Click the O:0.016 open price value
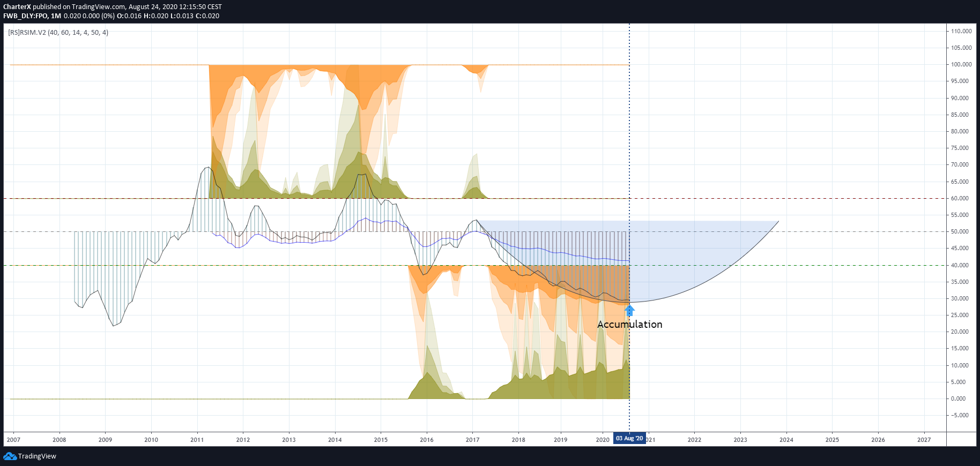Viewport: 980px width, 466px height. pyautogui.click(x=129, y=16)
